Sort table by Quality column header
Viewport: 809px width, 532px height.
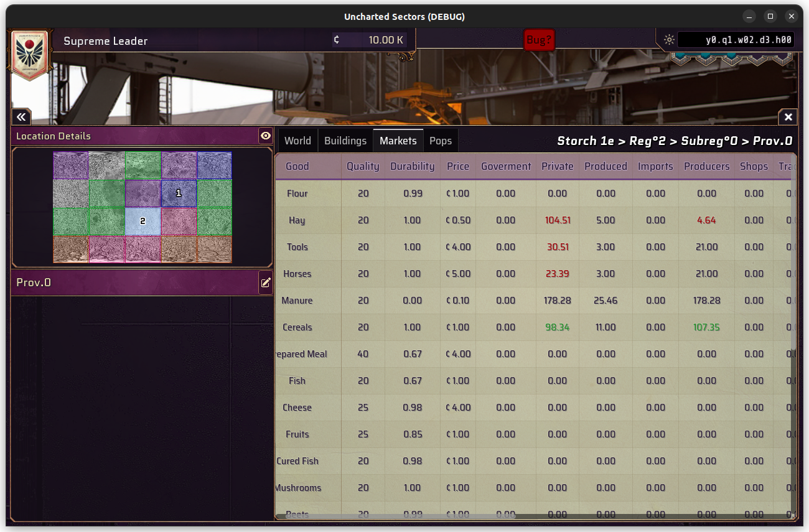pyautogui.click(x=363, y=166)
